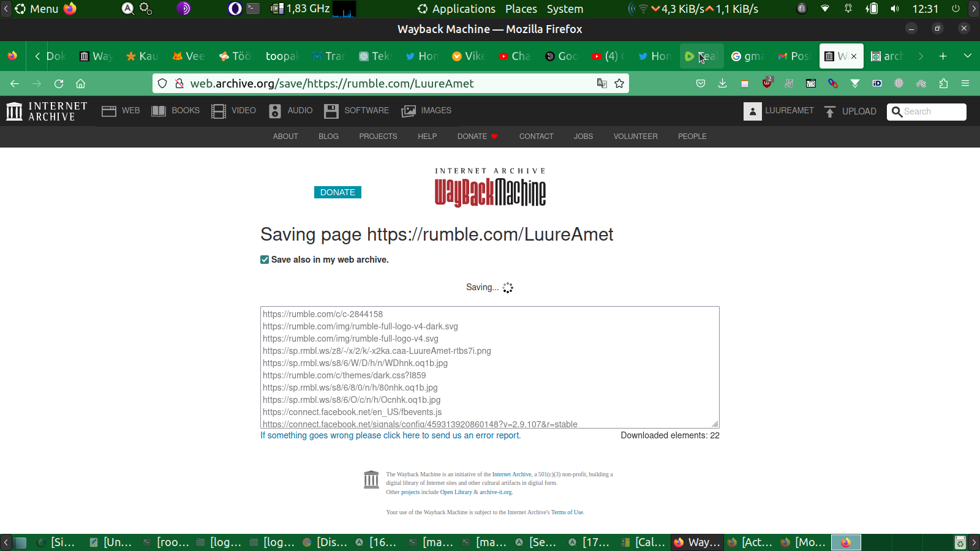Open the BLOG link in archive nav
The image size is (980, 551).
tap(328, 137)
